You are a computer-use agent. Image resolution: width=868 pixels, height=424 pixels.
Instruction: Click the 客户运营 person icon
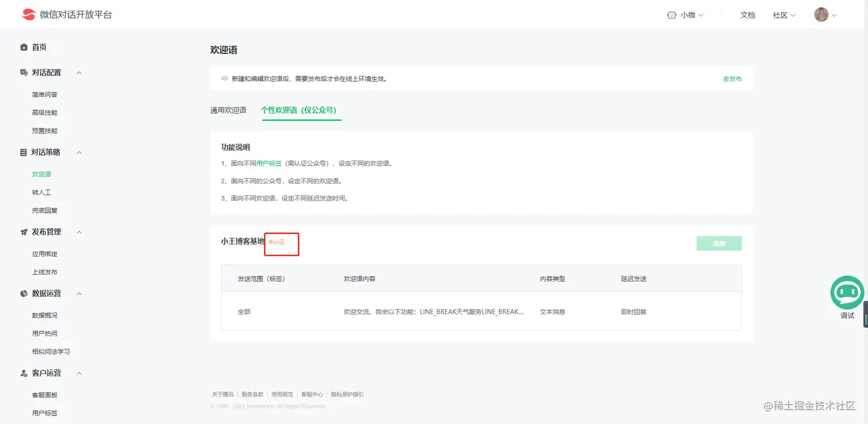[22, 373]
